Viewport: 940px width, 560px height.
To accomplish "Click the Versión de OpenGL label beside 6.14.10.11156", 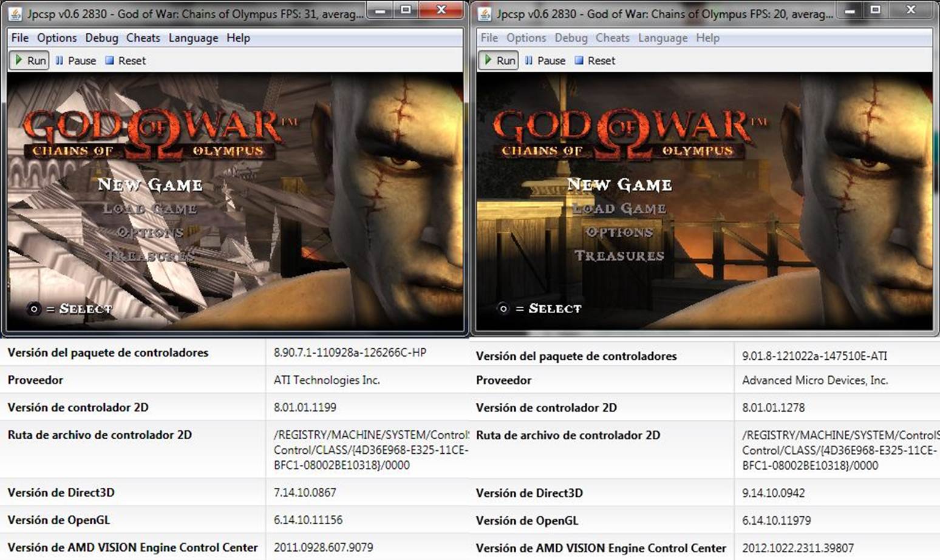I will point(59,520).
